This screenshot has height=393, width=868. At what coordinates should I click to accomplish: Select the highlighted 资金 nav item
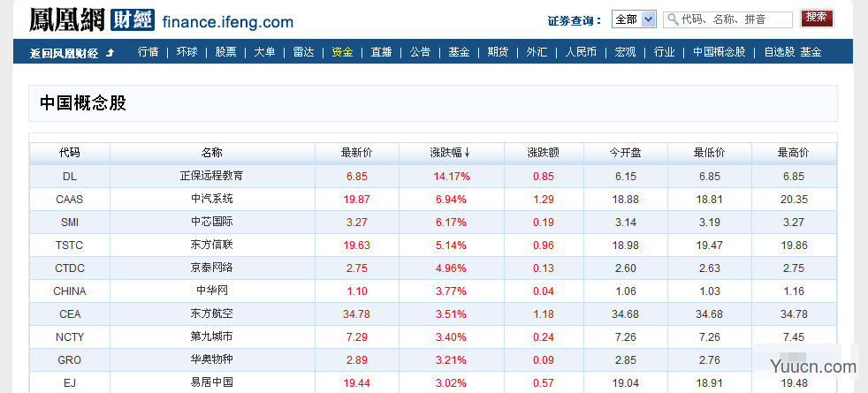pyautogui.click(x=342, y=52)
